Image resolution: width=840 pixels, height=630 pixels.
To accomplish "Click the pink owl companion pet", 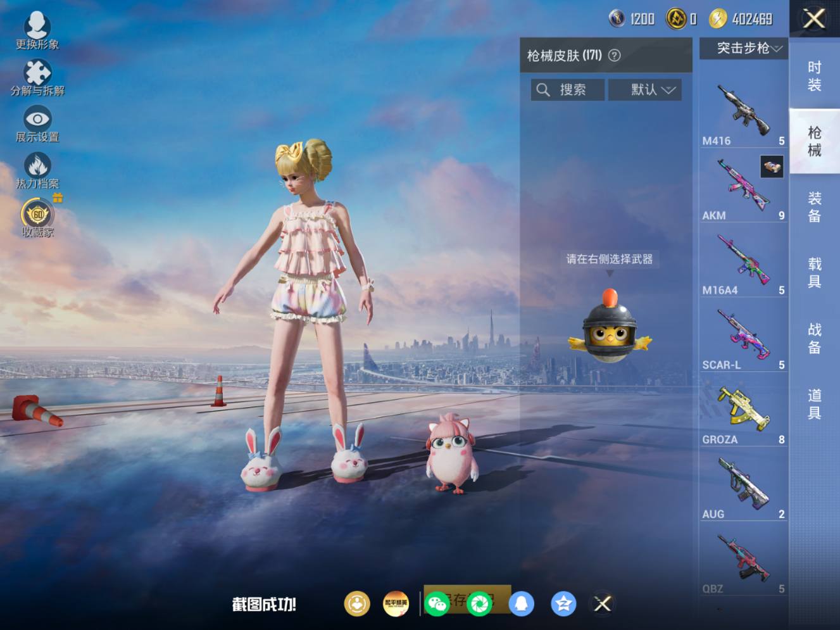I will click(451, 454).
